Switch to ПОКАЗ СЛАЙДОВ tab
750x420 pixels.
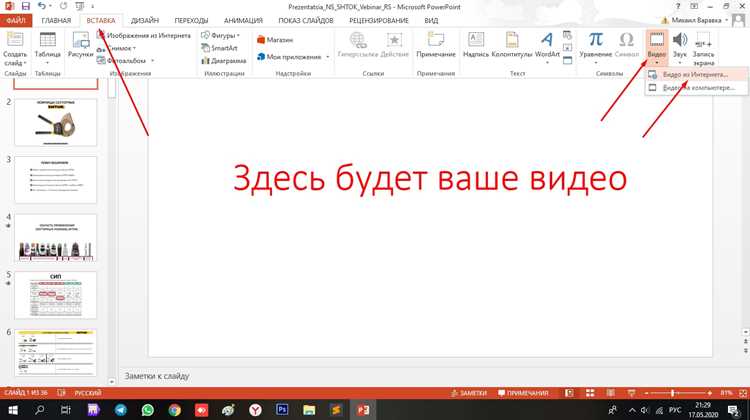pos(306,21)
